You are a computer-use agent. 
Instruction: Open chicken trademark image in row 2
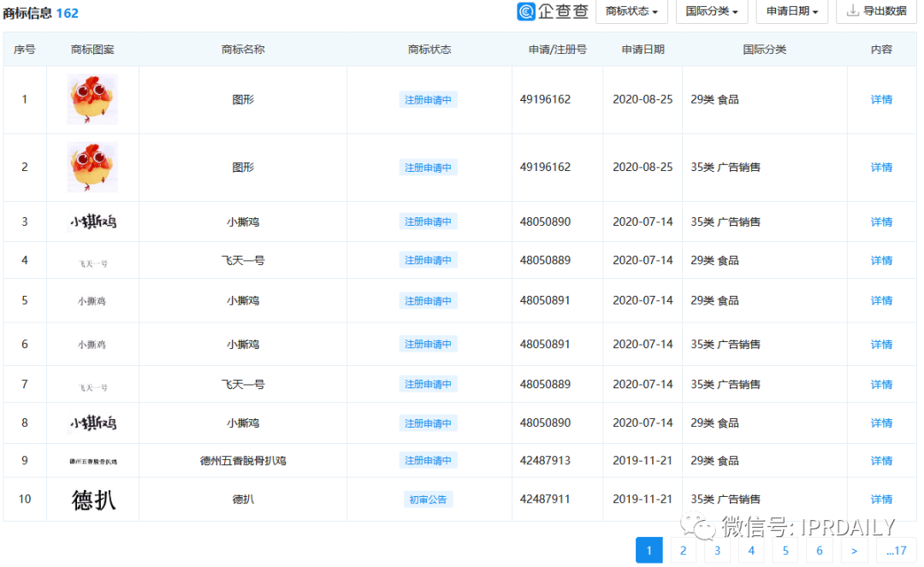pos(92,168)
